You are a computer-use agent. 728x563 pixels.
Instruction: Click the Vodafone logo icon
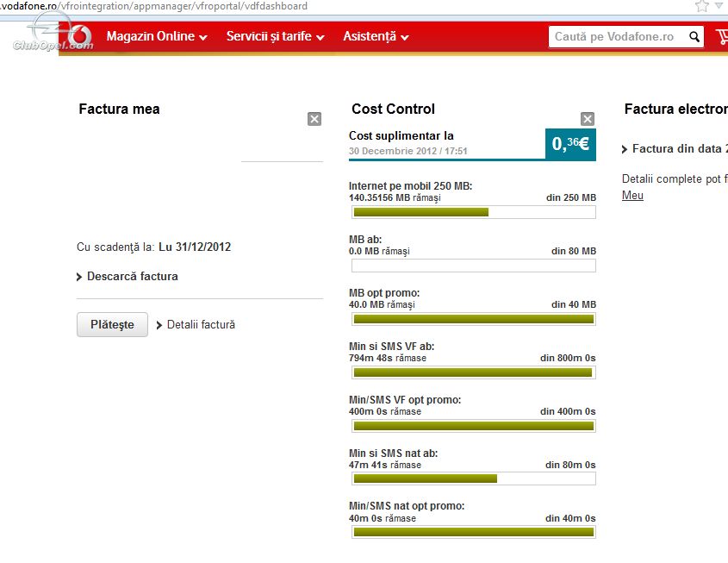point(80,35)
